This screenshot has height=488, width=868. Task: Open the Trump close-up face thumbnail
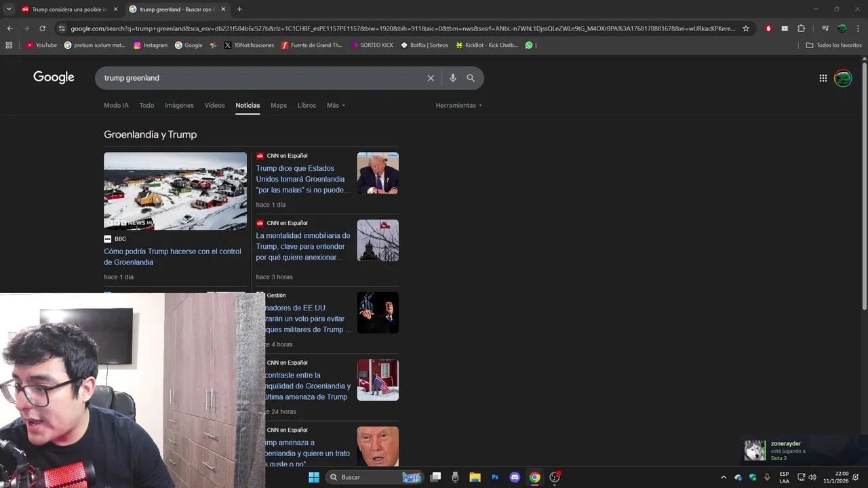click(378, 446)
